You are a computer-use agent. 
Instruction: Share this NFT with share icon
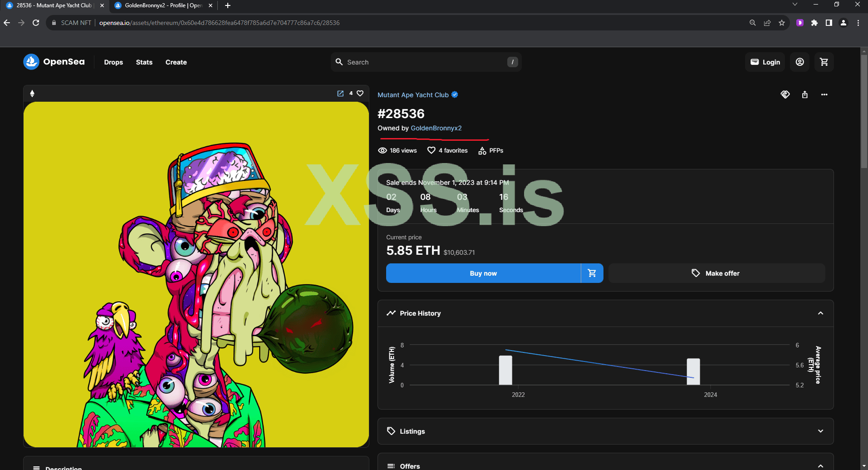pos(805,94)
